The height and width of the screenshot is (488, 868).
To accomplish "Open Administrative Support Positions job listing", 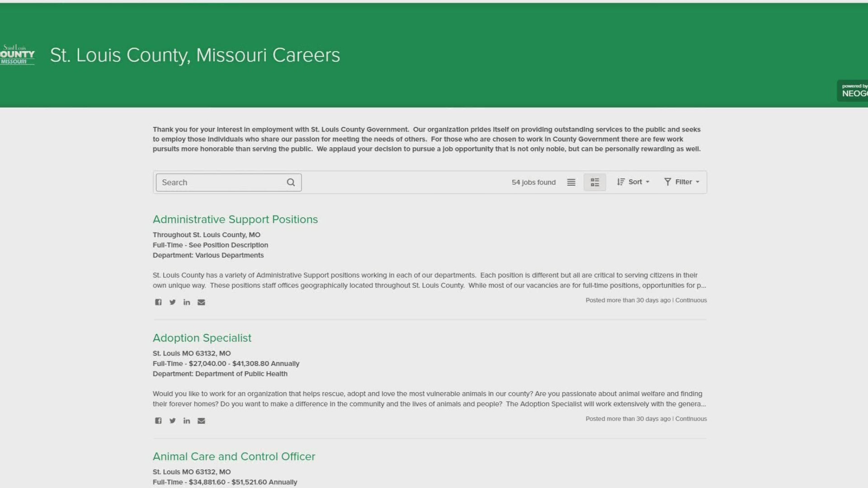I will 235,220.
